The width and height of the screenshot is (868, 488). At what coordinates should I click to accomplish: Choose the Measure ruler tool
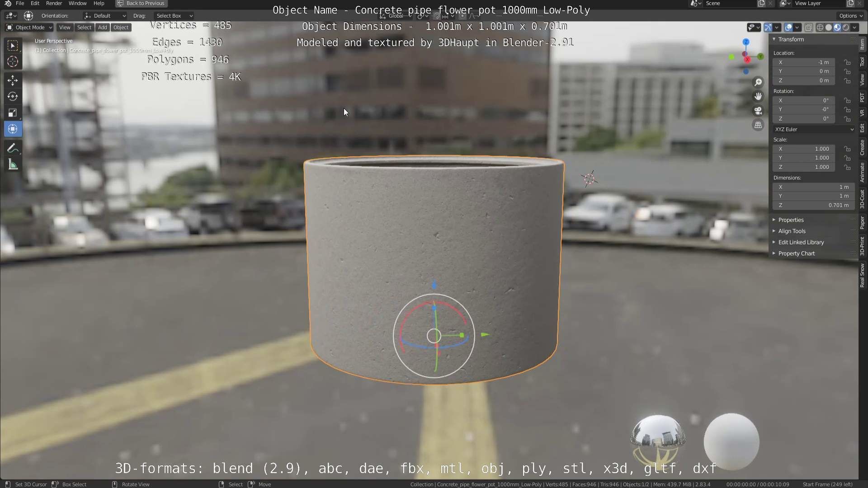click(x=13, y=165)
